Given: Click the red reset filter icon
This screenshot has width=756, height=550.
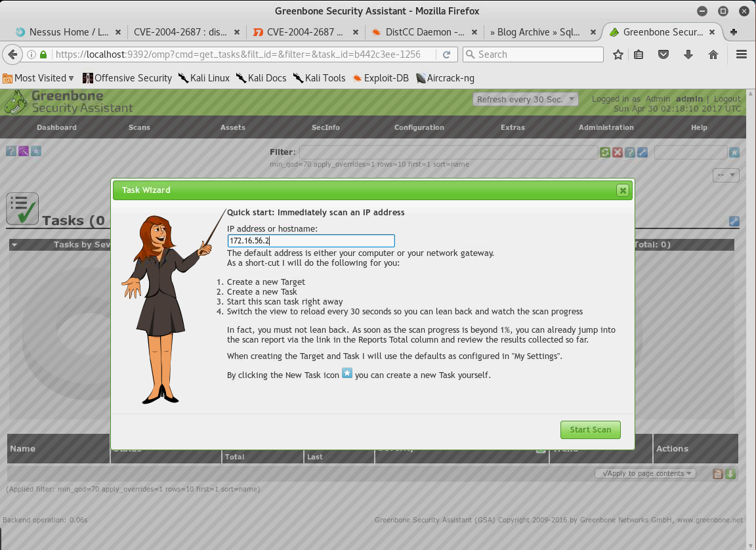Looking at the screenshot, I should [617, 152].
